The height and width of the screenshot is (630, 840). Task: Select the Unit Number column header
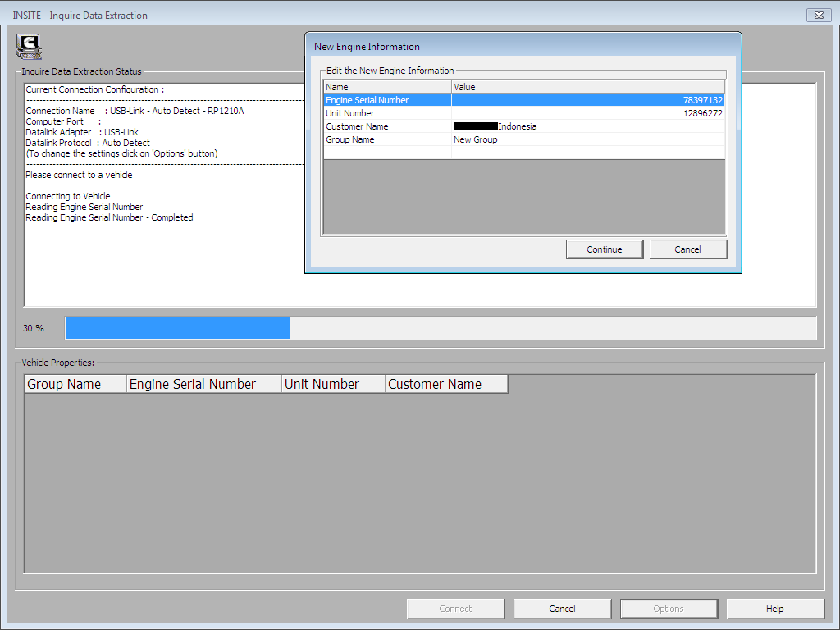pyautogui.click(x=332, y=383)
